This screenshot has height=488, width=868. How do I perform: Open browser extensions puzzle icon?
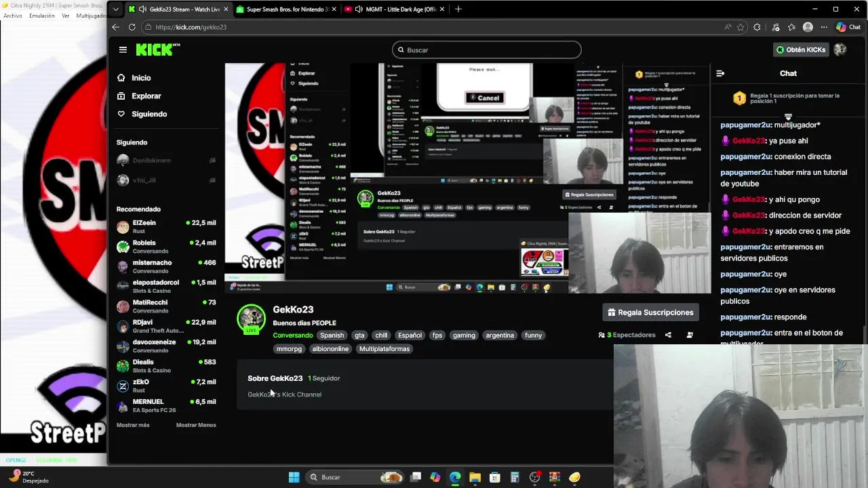tap(757, 27)
